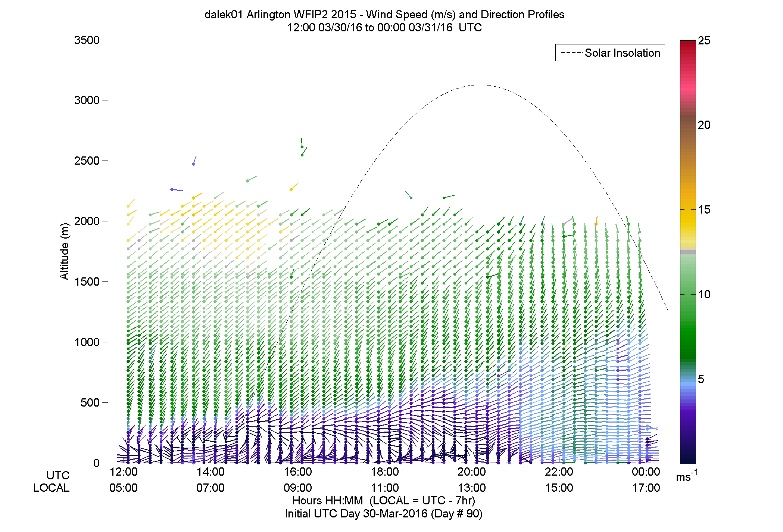Click the 2500 altitude tick label
Viewport: 783px width, 532px height.
[x=87, y=161]
